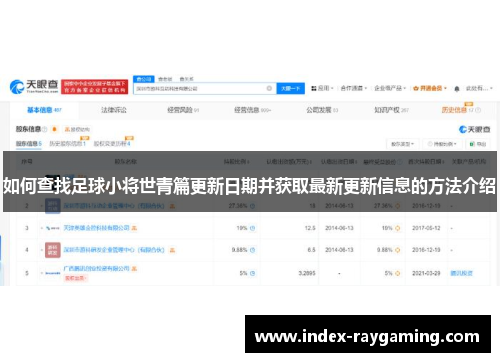Switch to the 知识产权 tab
This screenshot has width=500, height=362.
tap(391, 110)
